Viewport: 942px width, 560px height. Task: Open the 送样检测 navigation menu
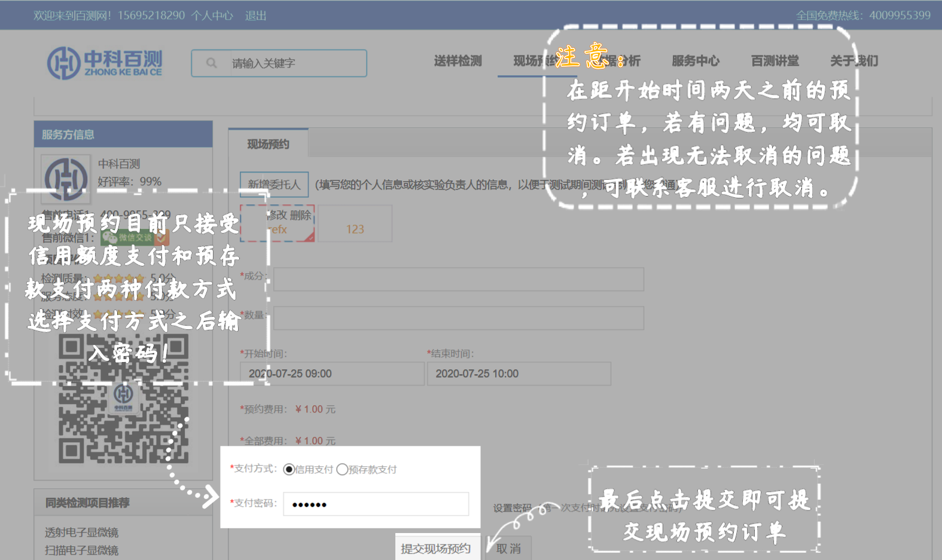pyautogui.click(x=458, y=61)
